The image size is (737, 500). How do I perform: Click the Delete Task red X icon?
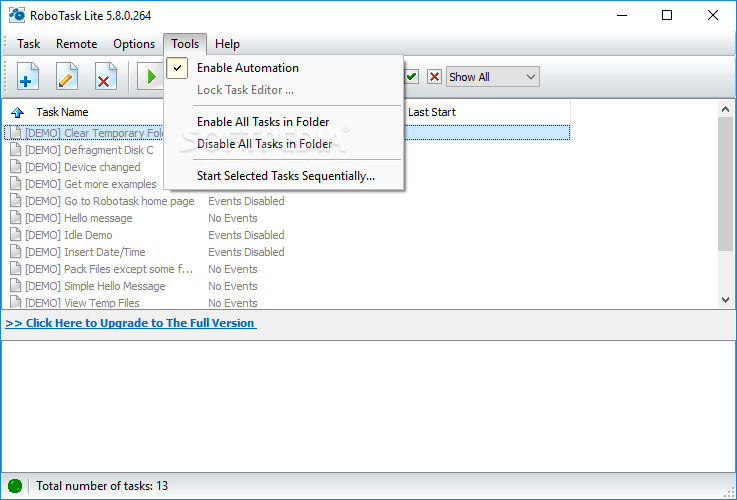pyautogui.click(x=105, y=77)
